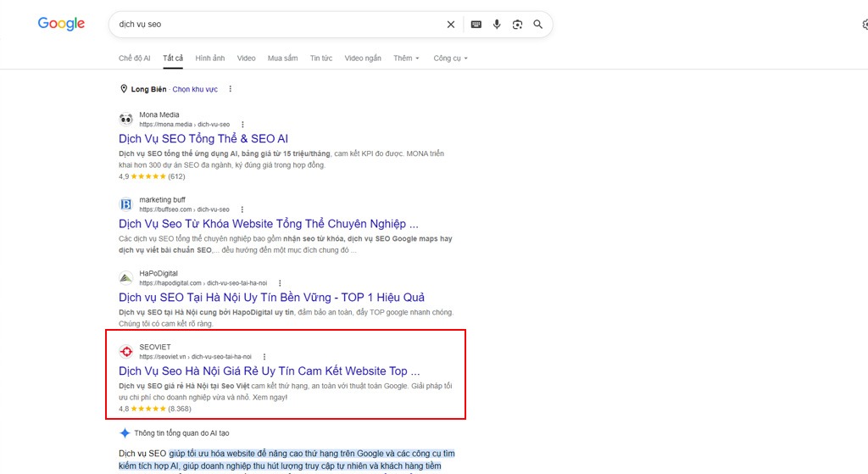Switch to Chế độ AI tab
The height and width of the screenshot is (474, 868).
click(x=135, y=59)
